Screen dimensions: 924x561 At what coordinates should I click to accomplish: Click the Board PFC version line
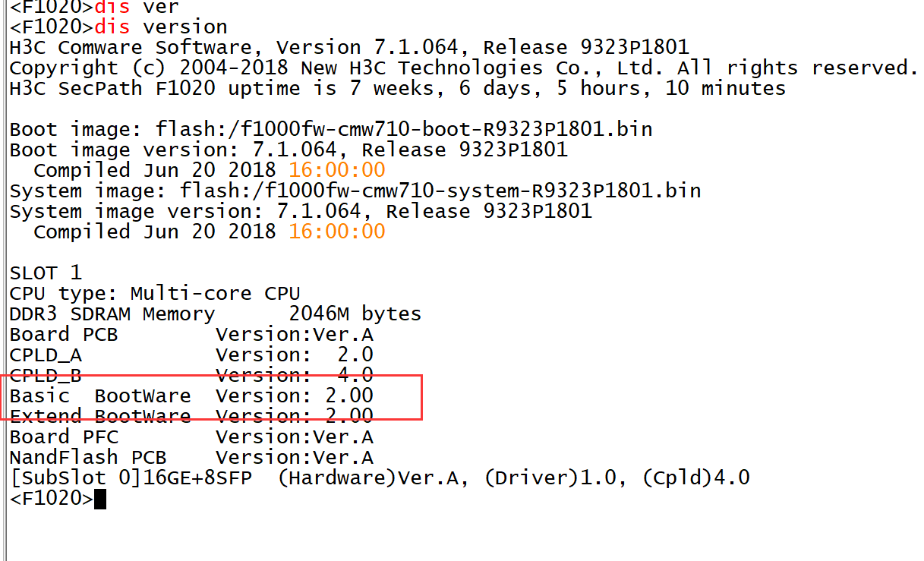[191, 437]
